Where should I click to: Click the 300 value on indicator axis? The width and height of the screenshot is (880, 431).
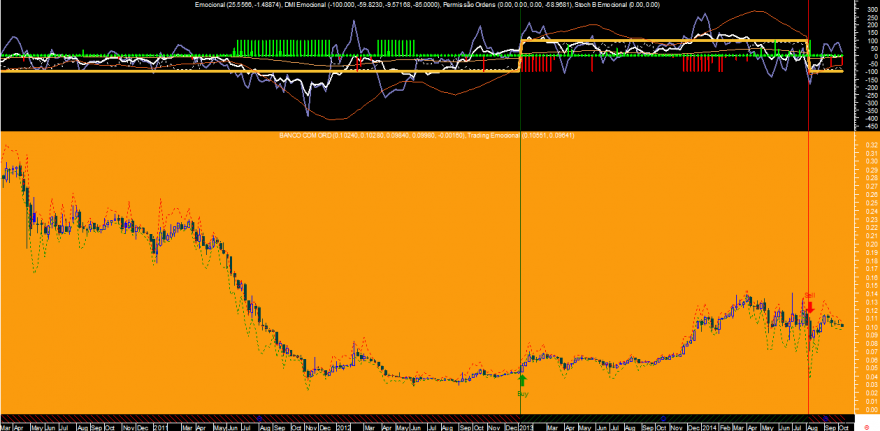872,9
